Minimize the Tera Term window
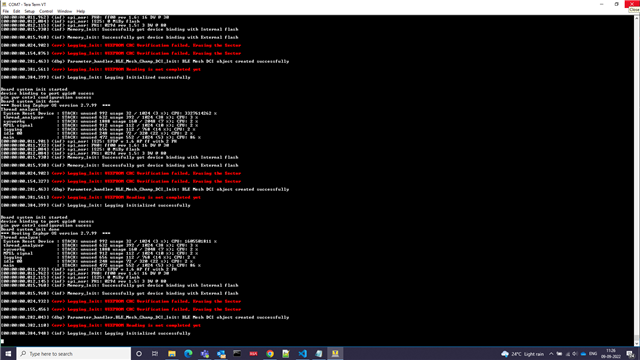This screenshot has width=640, height=360. point(602,4)
